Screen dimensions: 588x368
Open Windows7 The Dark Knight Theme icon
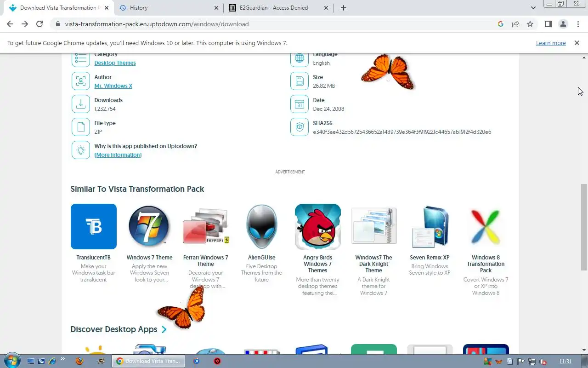(x=374, y=226)
